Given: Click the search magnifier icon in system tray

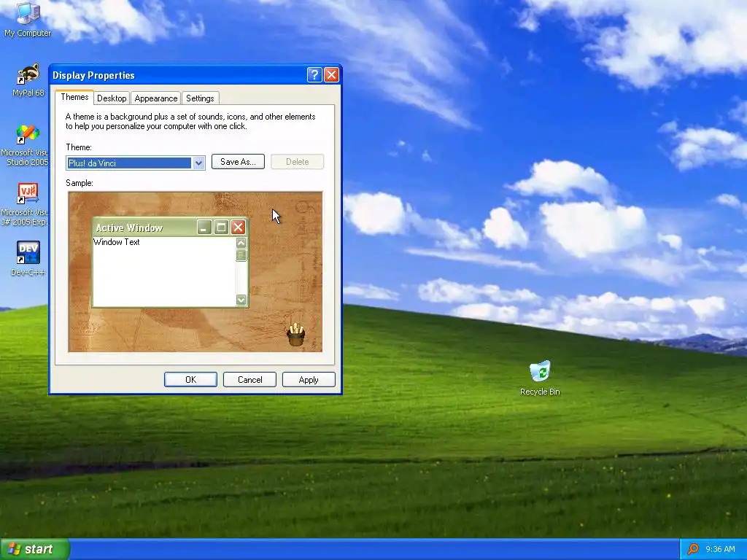Looking at the screenshot, I should click(x=693, y=549).
